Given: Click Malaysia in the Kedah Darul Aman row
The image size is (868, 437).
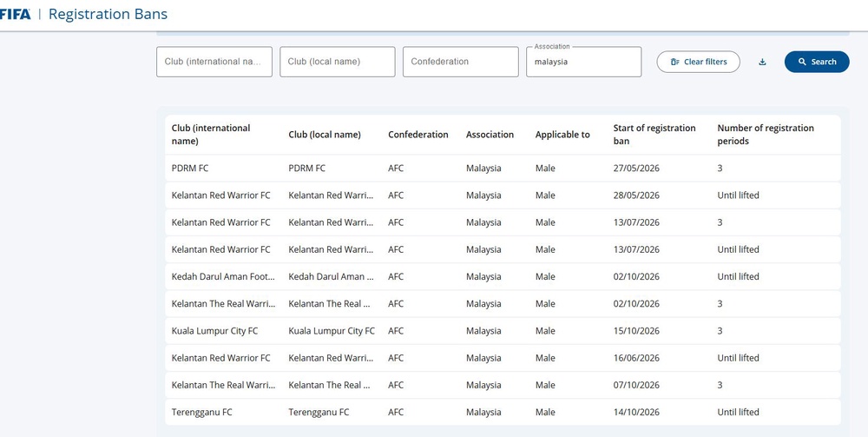Looking at the screenshot, I should (483, 277).
